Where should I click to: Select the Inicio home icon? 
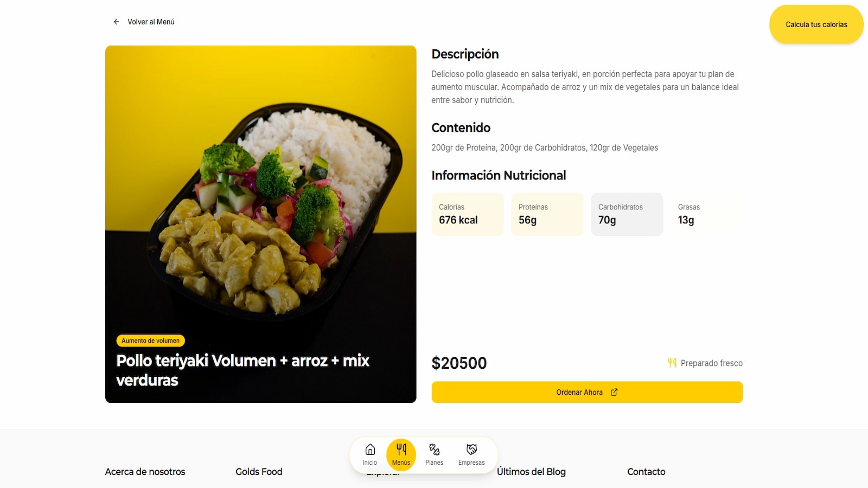[x=369, y=449]
